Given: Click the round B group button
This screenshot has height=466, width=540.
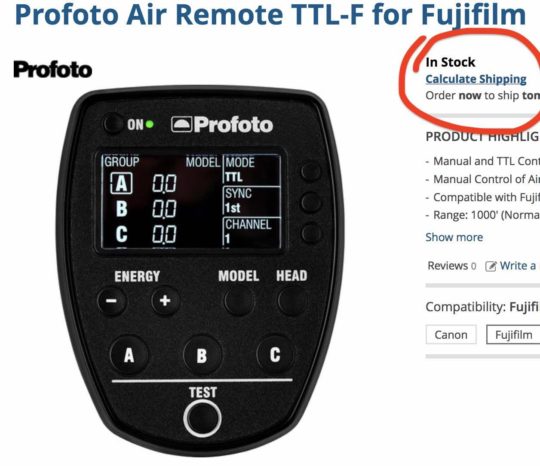Looking at the screenshot, I should tap(202, 355).
